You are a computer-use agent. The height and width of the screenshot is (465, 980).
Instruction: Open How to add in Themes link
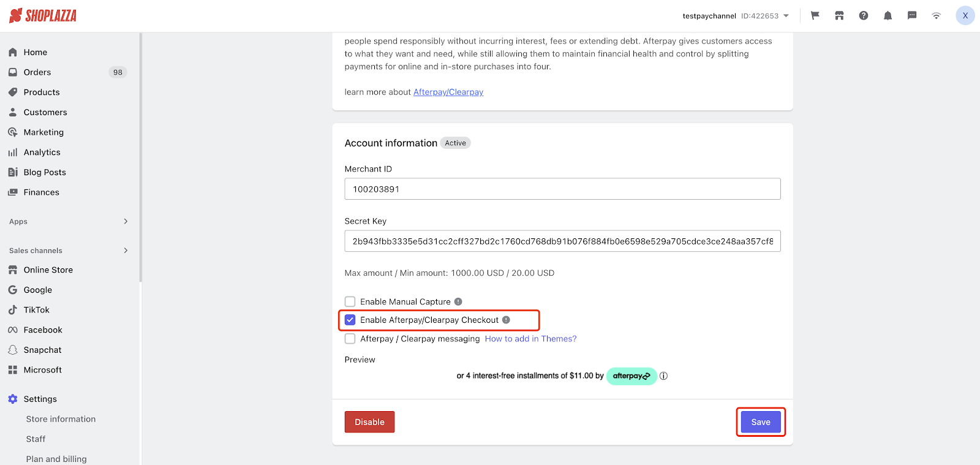coord(530,339)
